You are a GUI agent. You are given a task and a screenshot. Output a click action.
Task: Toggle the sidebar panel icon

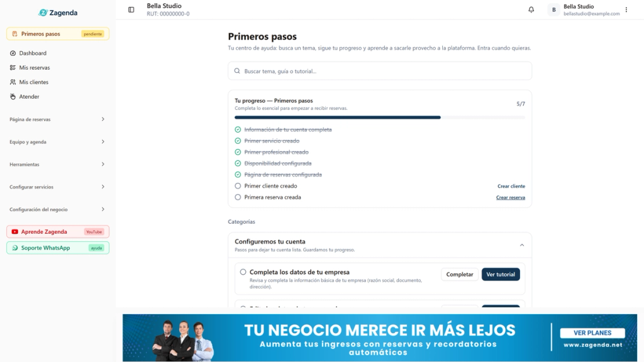131,9
